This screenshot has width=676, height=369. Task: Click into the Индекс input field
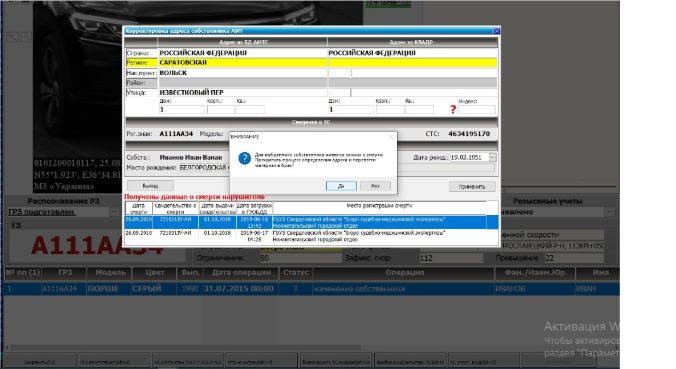tap(477, 109)
